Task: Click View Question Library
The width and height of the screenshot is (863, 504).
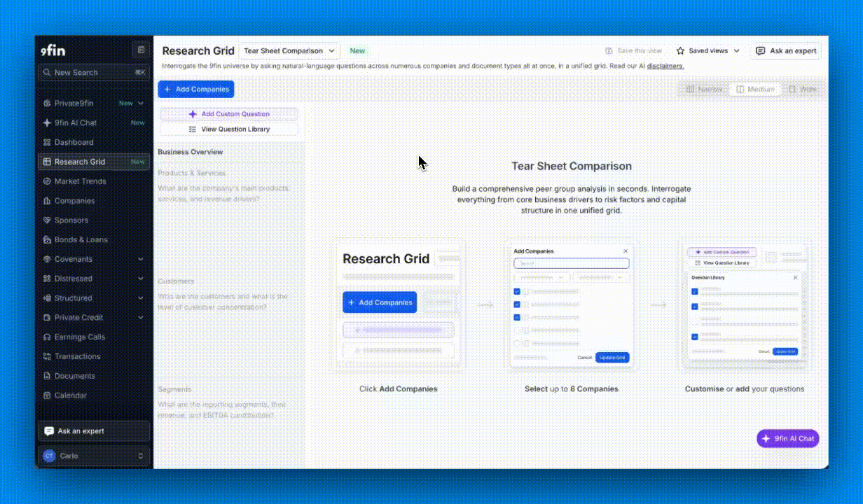Action: [x=229, y=129]
